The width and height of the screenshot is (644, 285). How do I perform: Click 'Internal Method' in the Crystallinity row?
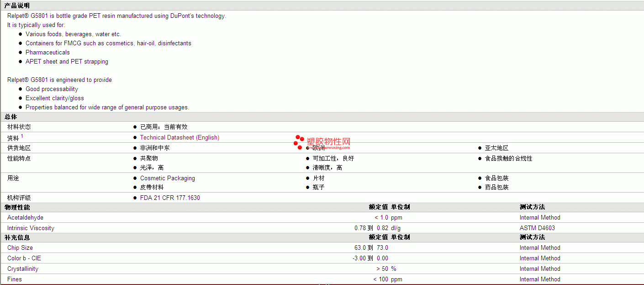point(540,269)
